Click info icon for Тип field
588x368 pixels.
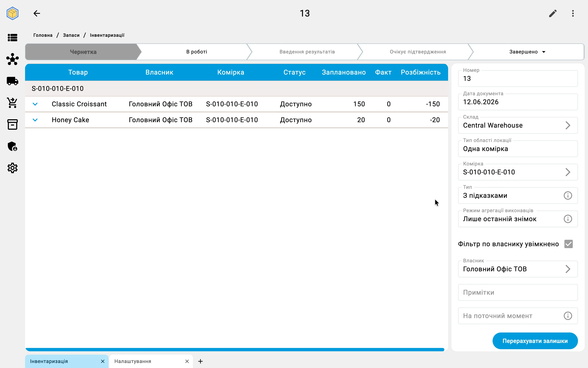[568, 195]
